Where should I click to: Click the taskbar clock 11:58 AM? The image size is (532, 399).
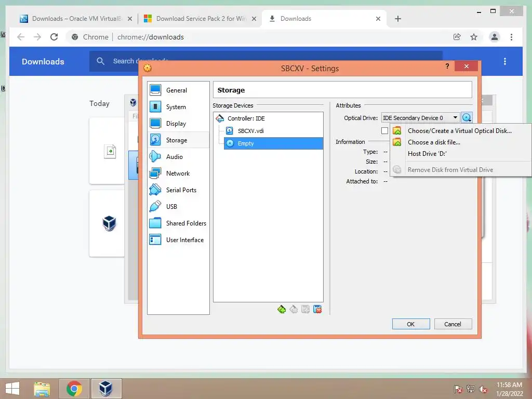509,385
